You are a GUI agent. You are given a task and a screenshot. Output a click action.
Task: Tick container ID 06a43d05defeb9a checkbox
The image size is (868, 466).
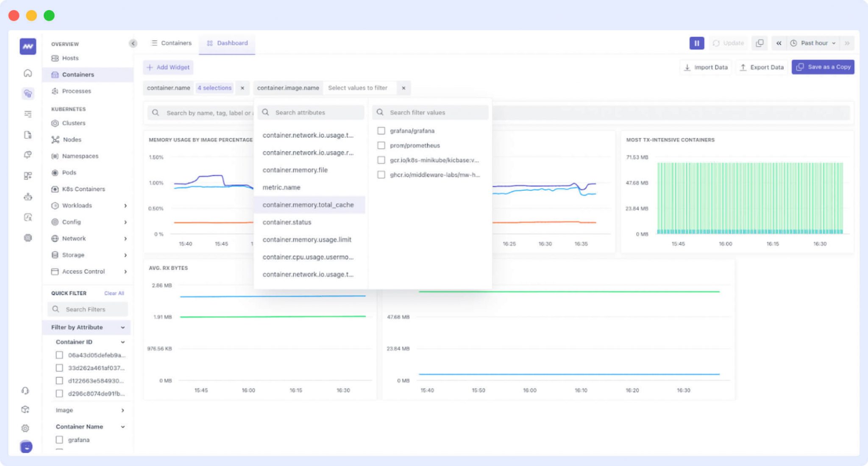[59, 355]
